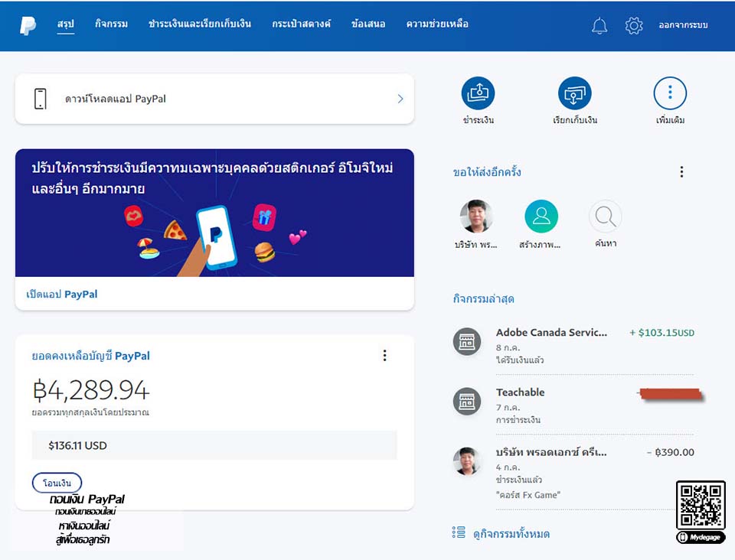735x560 pixels.
Task: Select the บริษัท พร... contact avatar under ขอให้ส่งอีกครั้ง
Action: (x=476, y=217)
